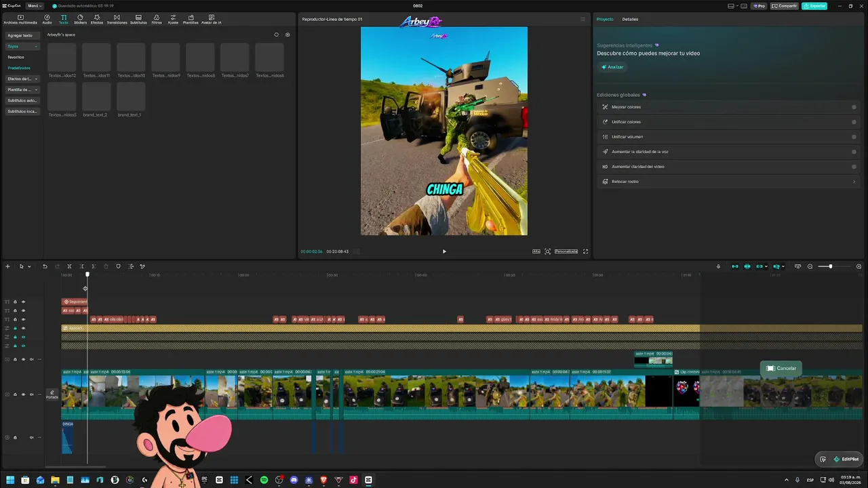Open the CapCut Menú dropdown

pos(34,5)
